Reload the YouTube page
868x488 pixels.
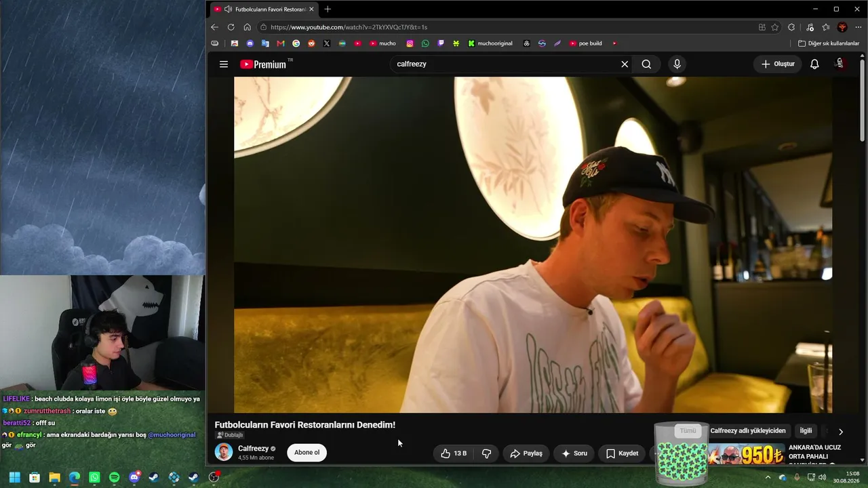[231, 27]
